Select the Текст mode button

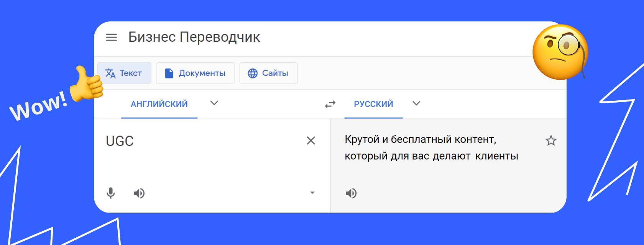tap(125, 73)
